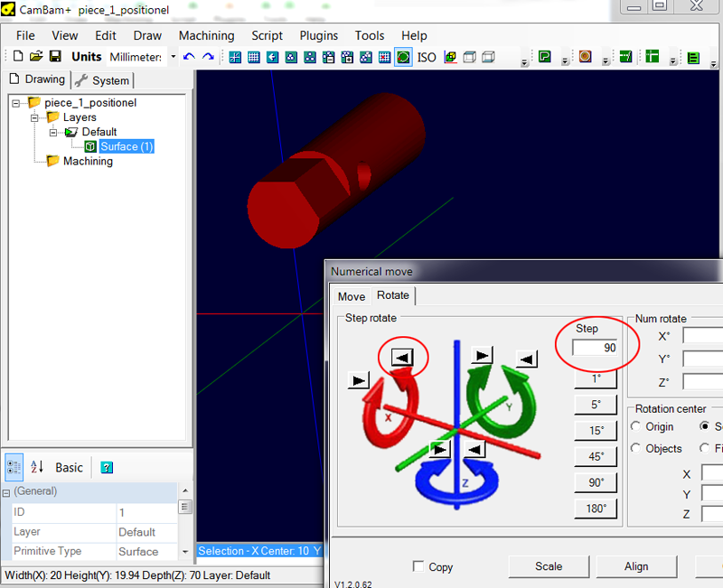Open the Plugins menu

[x=319, y=35]
